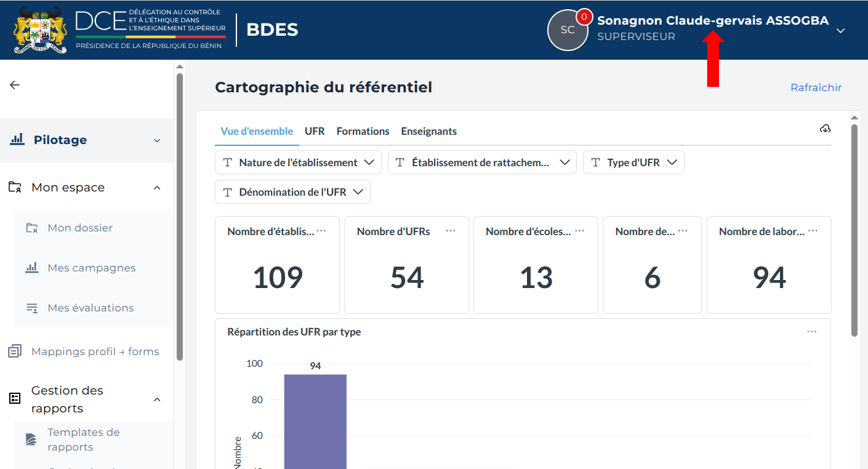868x469 pixels.
Task: Click the Mes évaluations list icon
Action: tap(32, 308)
